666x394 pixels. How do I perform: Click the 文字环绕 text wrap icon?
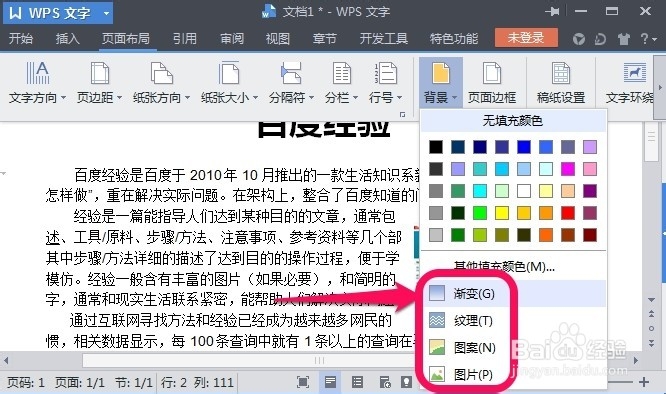(635, 73)
